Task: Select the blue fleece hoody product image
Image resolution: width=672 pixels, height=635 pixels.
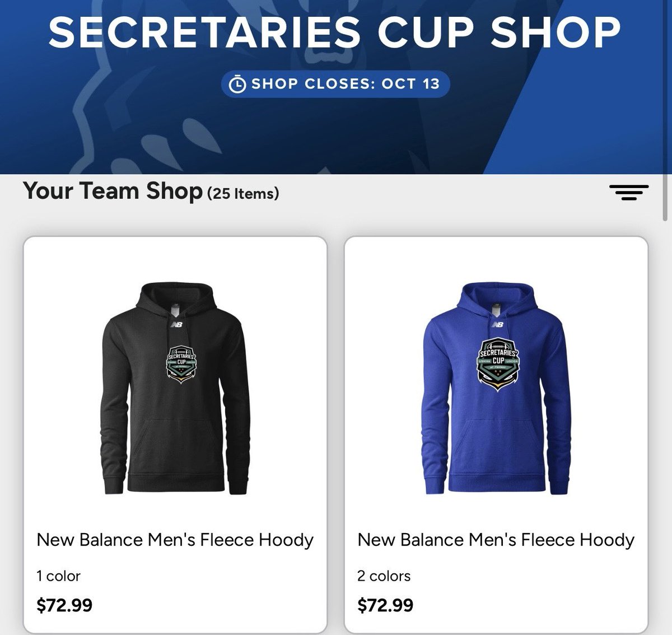Action: coord(497,389)
